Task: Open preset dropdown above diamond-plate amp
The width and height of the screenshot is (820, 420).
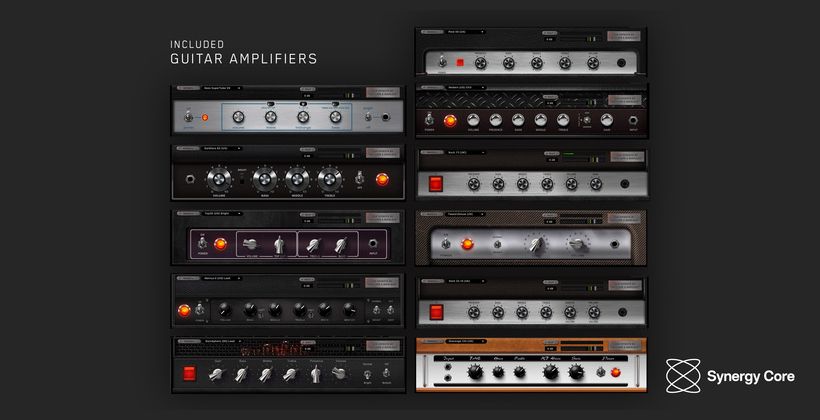Action: coord(465,87)
